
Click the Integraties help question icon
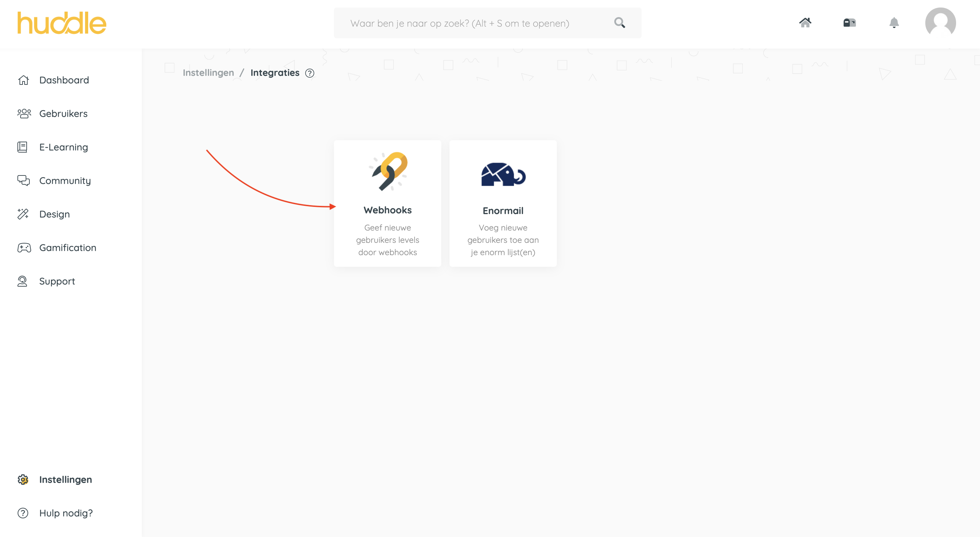click(x=310, y=73)
